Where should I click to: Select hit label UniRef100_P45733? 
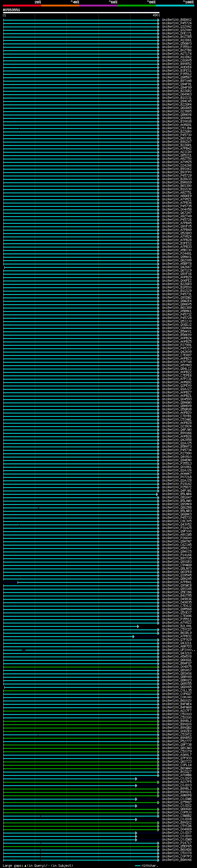pos(177,518)
